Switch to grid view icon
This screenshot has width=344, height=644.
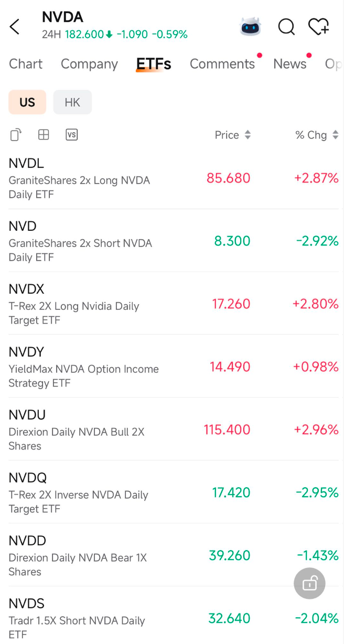tap(44, 135)
